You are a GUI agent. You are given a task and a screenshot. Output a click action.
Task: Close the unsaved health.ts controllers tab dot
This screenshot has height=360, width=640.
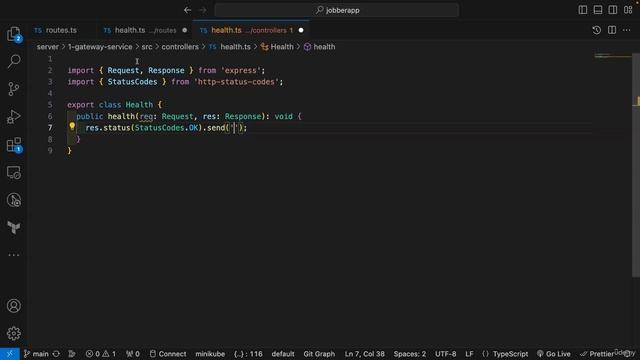301,30
